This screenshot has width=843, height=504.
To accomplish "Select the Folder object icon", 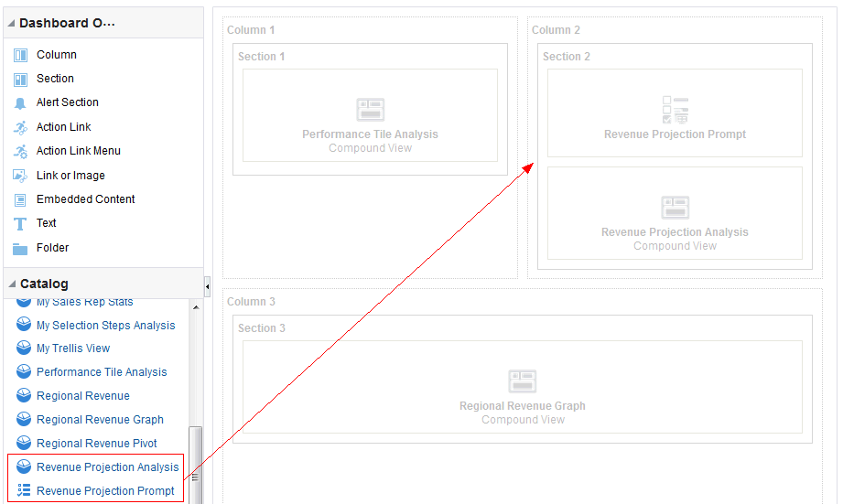I will point(20,249).
